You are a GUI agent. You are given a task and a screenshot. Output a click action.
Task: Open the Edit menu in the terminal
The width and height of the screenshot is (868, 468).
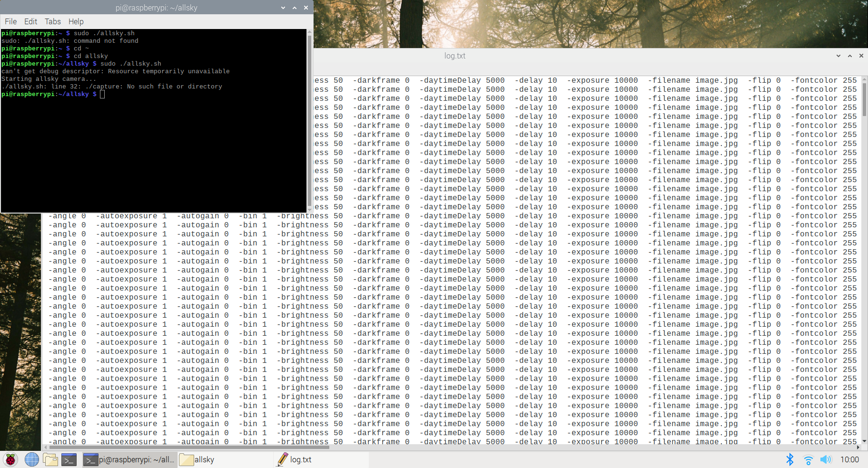click(x=30, y=21)
